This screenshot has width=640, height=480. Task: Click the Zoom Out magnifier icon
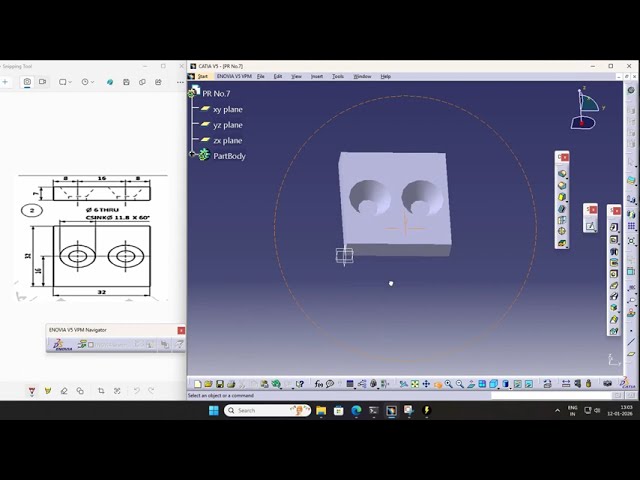[460, 384]
